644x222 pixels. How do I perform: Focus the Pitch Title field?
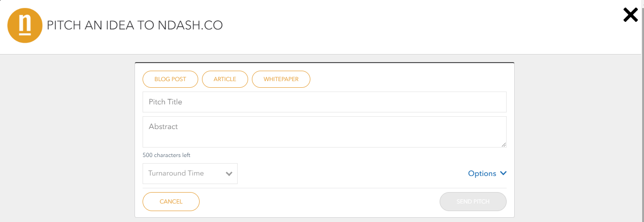(x=325, y=102)
